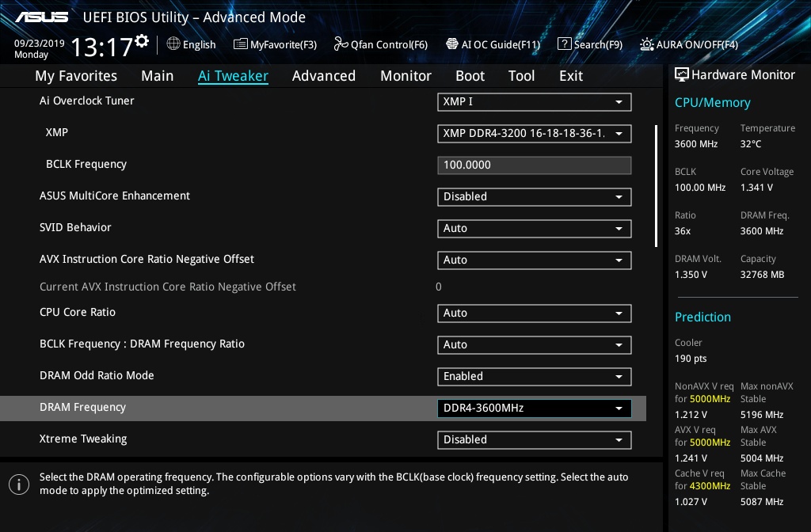Toggle AURA ON/OFF(F4) lighting icon
811x532 pixels.
646,44
